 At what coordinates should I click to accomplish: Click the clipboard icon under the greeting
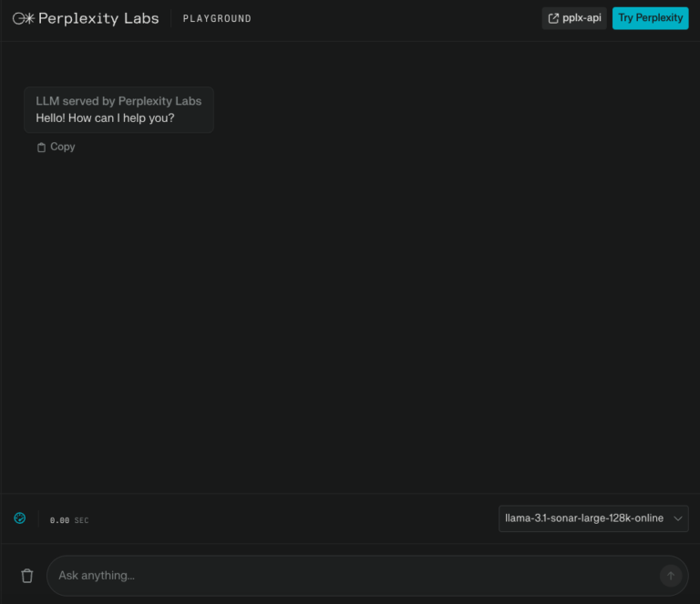pyautogui.click(x=41, y=147)
